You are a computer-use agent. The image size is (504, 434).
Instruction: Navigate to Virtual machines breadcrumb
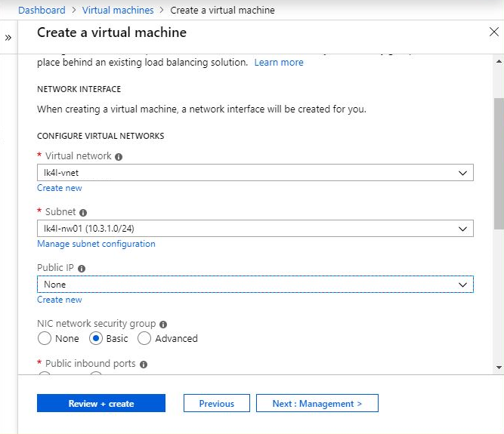point(117,11)
